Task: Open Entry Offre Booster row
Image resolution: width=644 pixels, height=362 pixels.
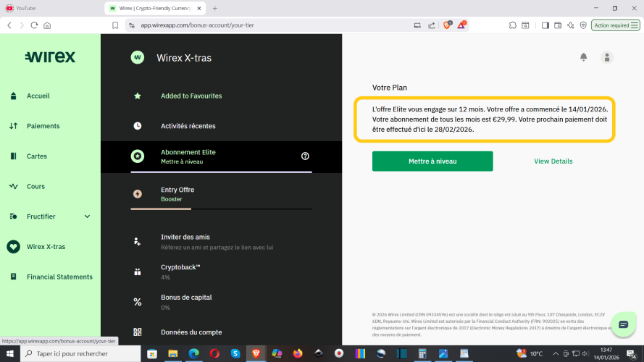Action: [221, 194]
